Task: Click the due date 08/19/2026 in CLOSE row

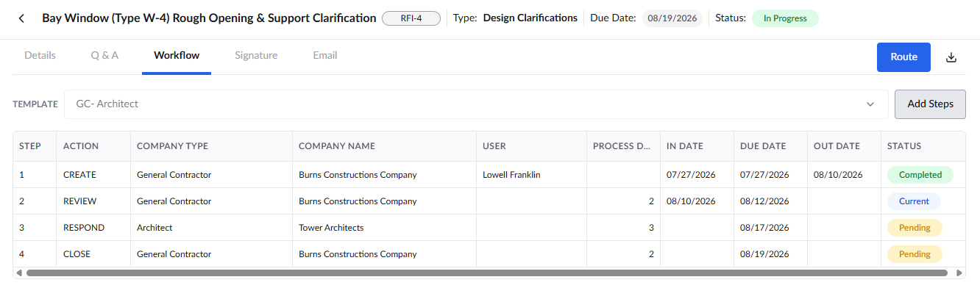Action: point(764,254)
